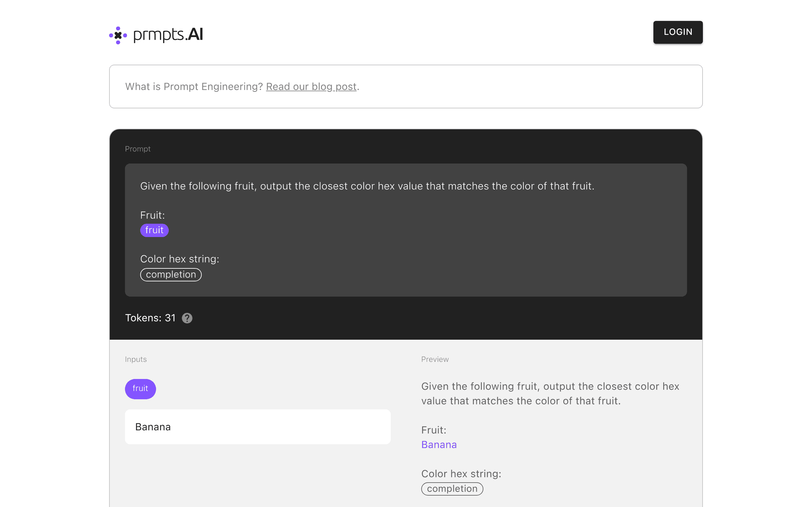The height and width of the screenshot is (507, 812).
Task: Click the prompt text editor area
Action: (x=406, y=230)
